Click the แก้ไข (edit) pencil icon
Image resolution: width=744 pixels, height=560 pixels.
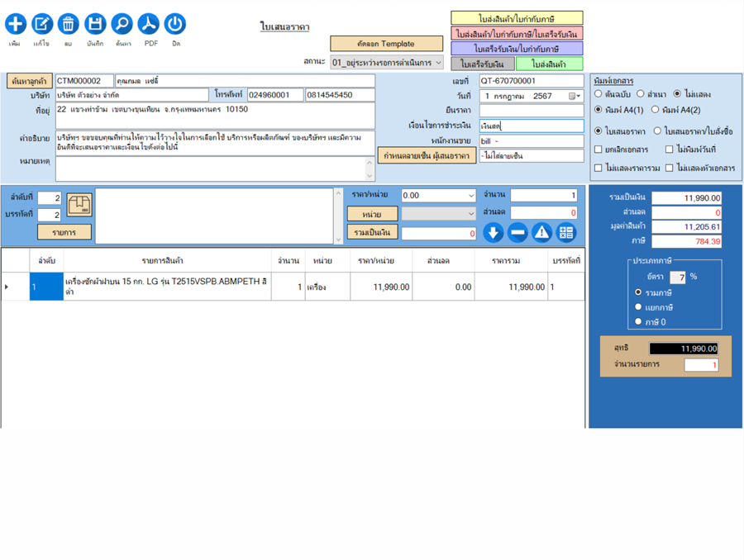click(x=41, y=24)
